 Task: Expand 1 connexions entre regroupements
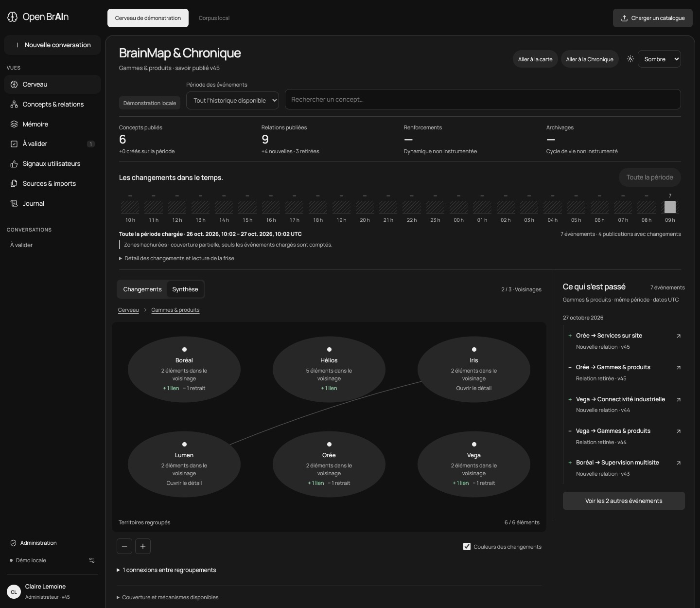pyautogui.click(x=166, y=570)
